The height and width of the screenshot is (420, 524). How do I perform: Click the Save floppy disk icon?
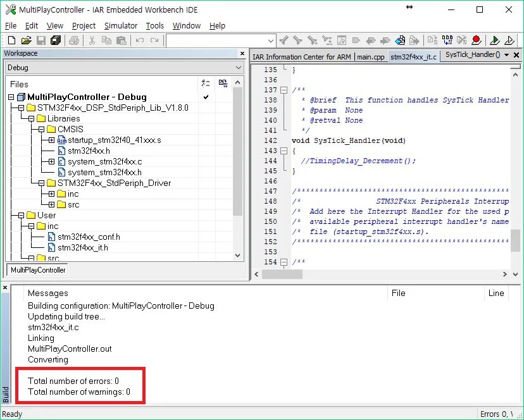pos(41,40)
